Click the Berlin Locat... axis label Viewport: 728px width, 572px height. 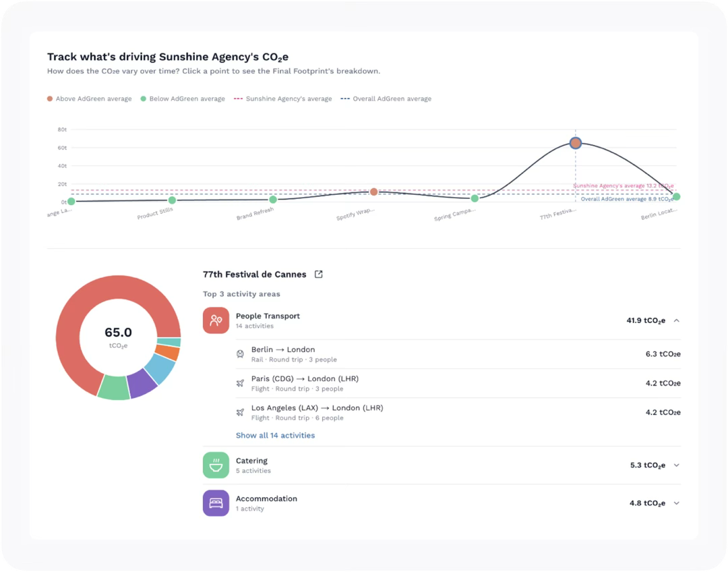pyautogui.click(x=659, y=214)
